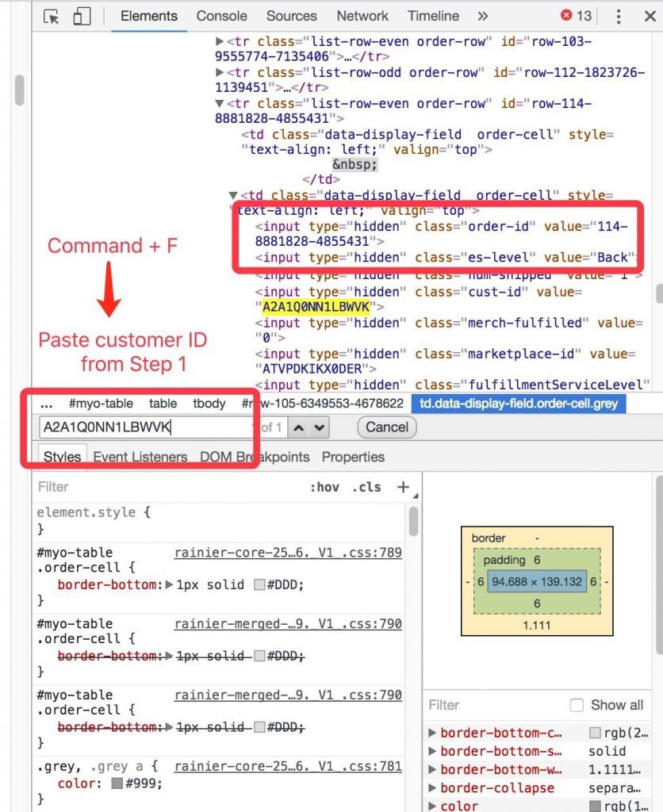663x812 pixels.
Task: Click the #999 color swatch
Action: (x=117, y=783)
